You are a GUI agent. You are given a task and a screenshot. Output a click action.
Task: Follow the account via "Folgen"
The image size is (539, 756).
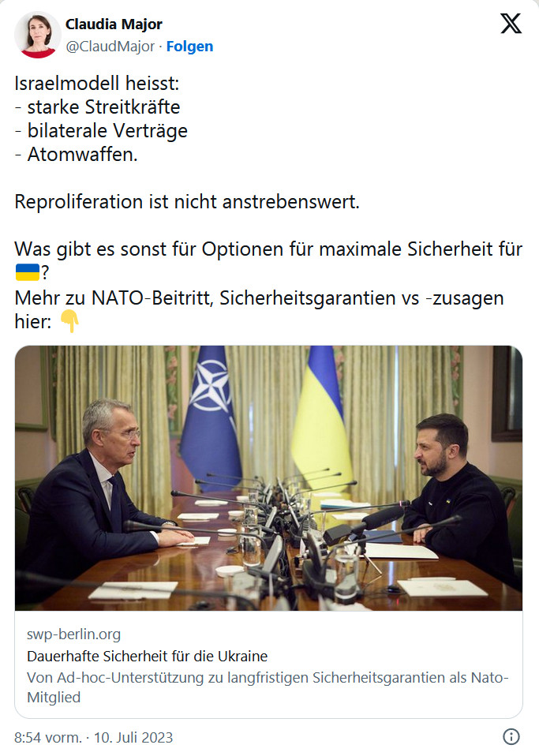189,47
